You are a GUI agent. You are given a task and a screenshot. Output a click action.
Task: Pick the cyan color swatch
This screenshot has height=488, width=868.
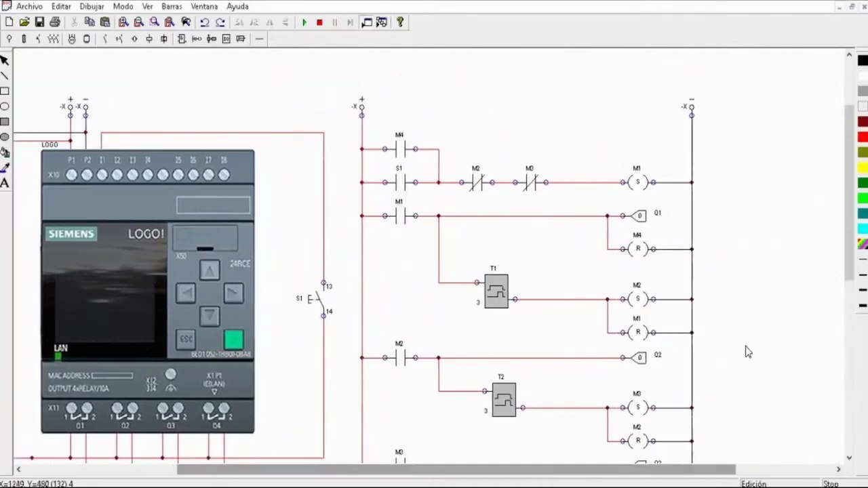click(863, 229)
